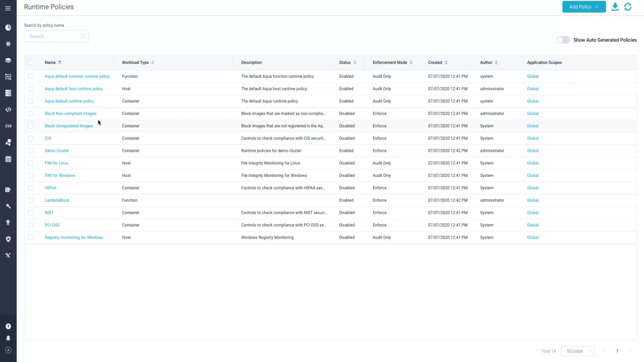Open the wrench sidebar icon
644x362 pixels.
[8, 206]
